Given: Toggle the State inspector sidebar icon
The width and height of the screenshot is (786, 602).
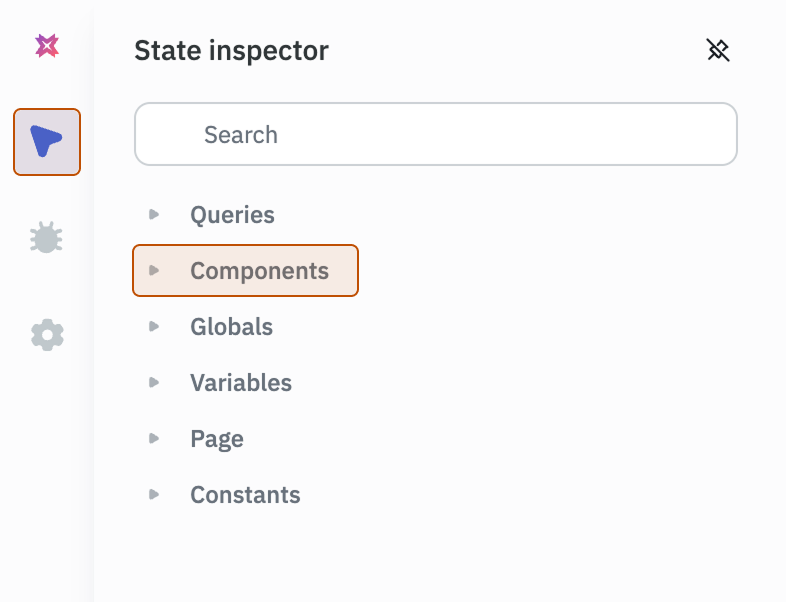Looking at the screenshot, I should click(47, 142).
